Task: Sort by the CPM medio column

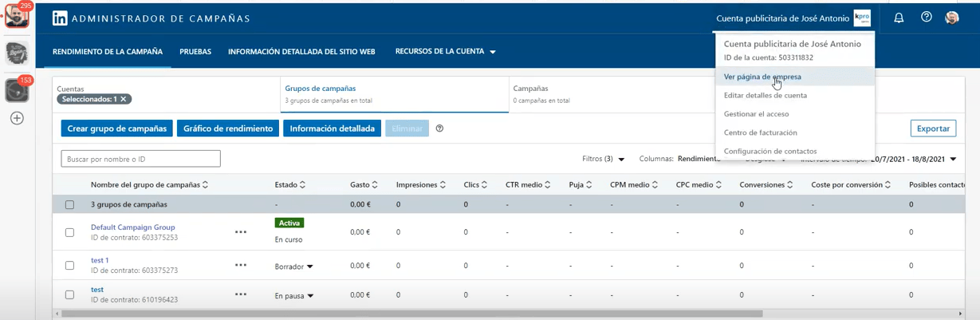Action: point(634,184)
